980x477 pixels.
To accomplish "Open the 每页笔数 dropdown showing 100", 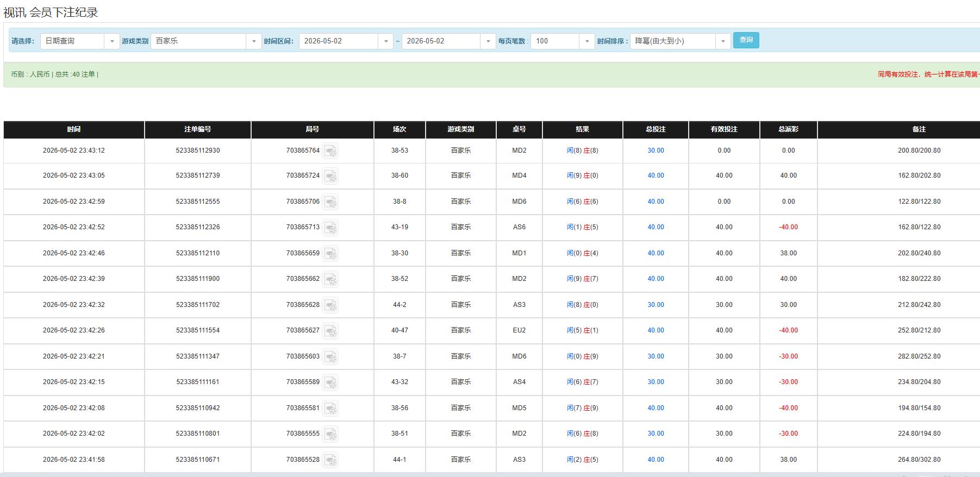I will pyautogui.click(x=563, y=41).
